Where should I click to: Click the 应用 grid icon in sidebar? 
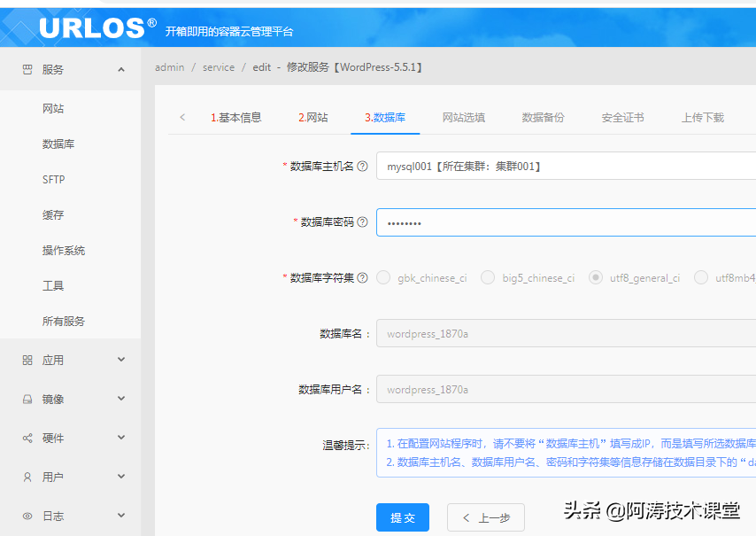point(27,361)
